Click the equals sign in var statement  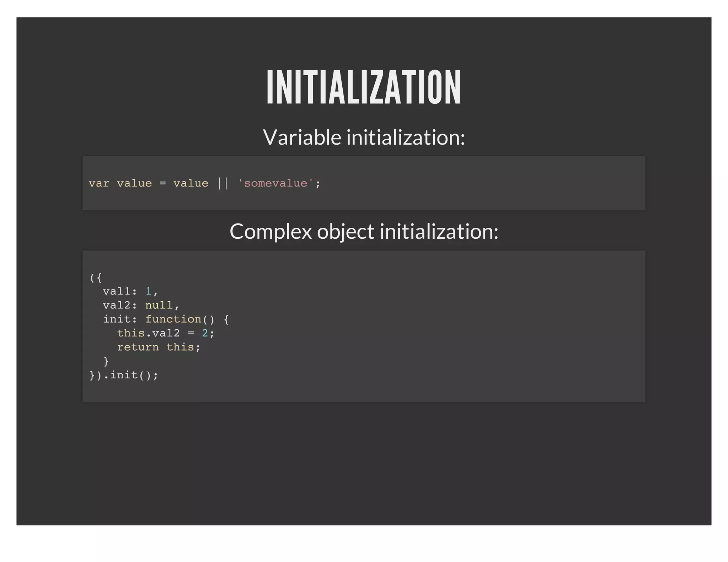[x=162, y=183]
